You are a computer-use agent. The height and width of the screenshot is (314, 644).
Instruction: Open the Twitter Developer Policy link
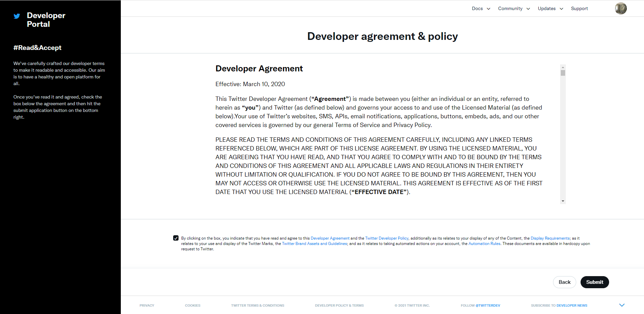click(387, 238)
